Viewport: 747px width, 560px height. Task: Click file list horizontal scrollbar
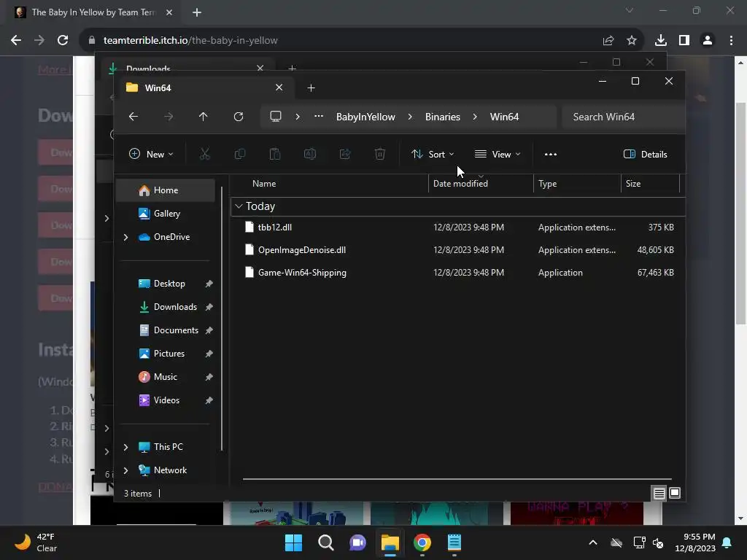457,479
